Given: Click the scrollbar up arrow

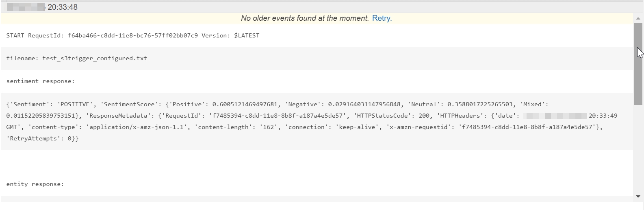Looking at the screenshot, I should [638, 18].
